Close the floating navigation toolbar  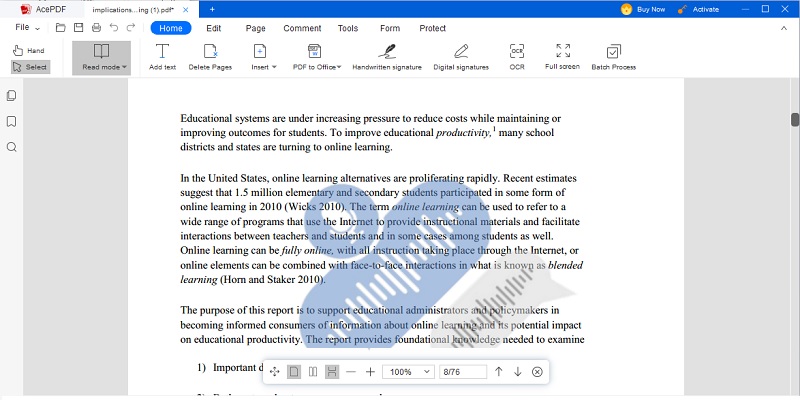537,372
